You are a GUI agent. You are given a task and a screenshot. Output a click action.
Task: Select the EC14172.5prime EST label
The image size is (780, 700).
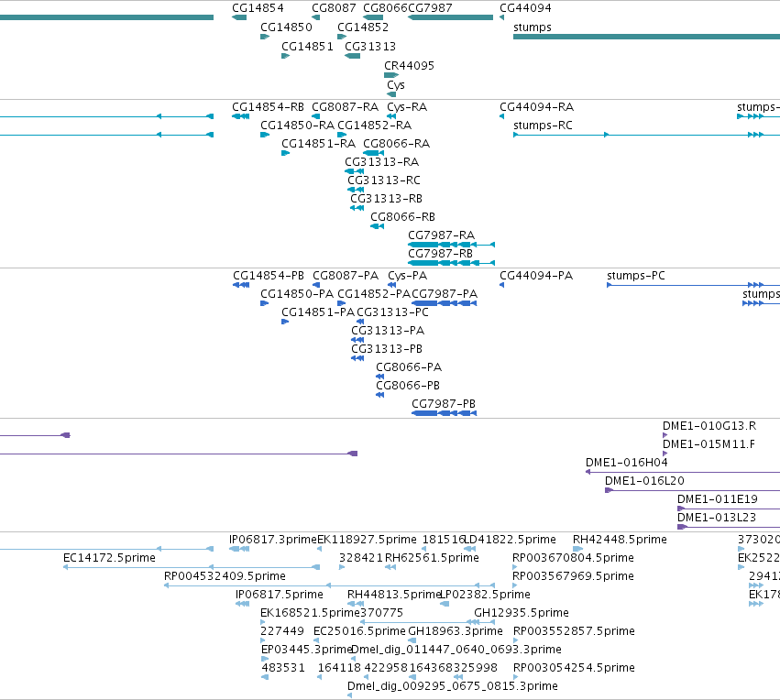[109, 558]
